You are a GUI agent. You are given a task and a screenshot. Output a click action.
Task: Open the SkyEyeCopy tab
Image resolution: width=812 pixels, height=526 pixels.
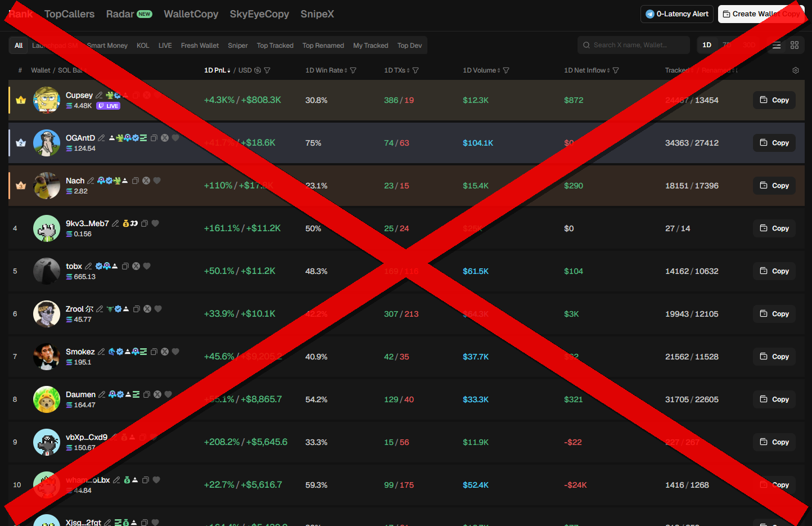259,14
